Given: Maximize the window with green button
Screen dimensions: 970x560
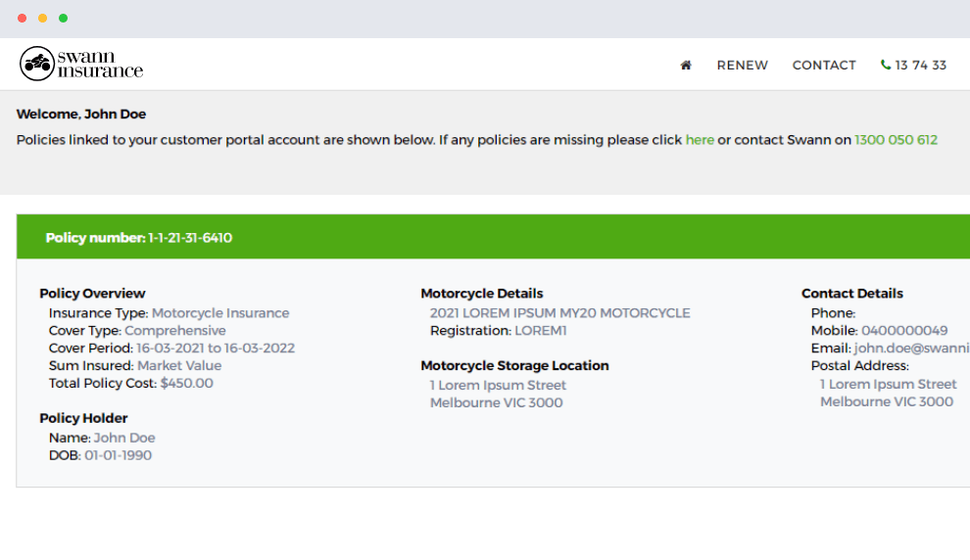Looking at the screenshot, I should [x=63, y=19].
